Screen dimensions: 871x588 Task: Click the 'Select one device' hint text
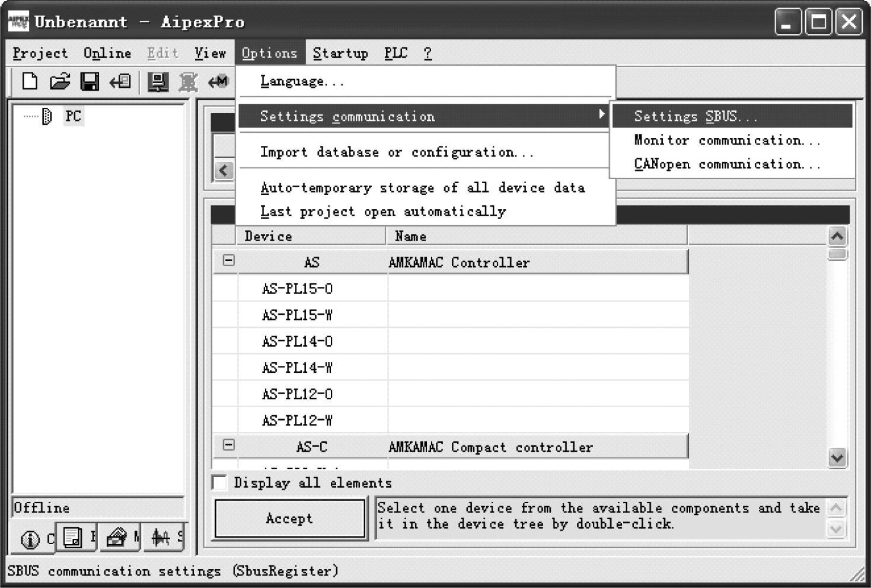click(x=598, y=516)
